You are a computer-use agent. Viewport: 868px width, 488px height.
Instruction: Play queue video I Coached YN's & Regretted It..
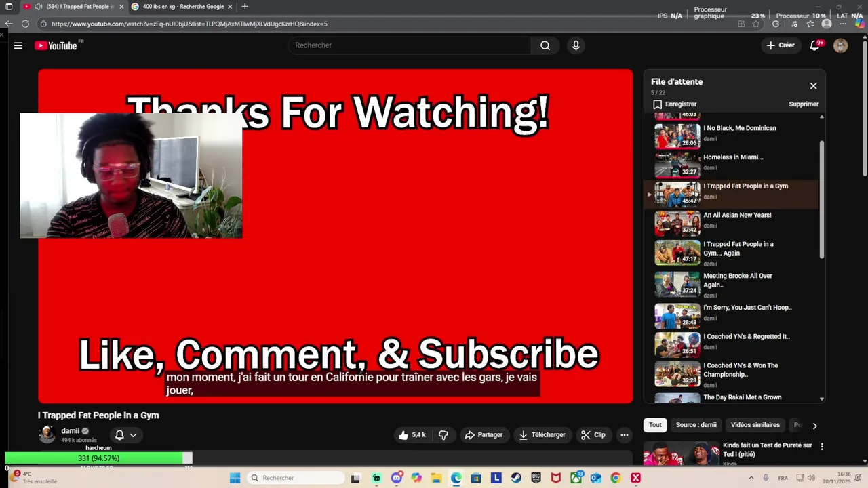(x=747, y=337)
